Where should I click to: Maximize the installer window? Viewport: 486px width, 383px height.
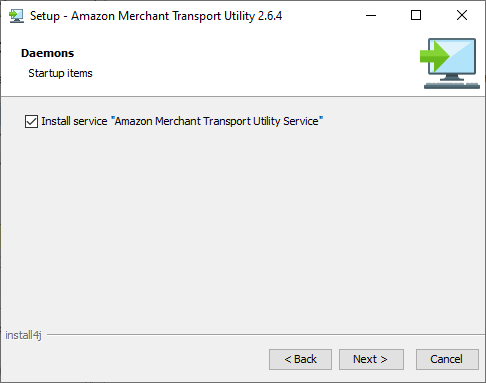pyautogui.click(x=416, y=15)
